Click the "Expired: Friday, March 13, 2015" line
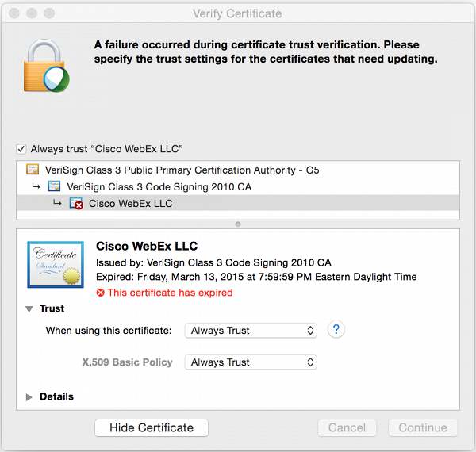476x452 pixels. pos(256,277)
